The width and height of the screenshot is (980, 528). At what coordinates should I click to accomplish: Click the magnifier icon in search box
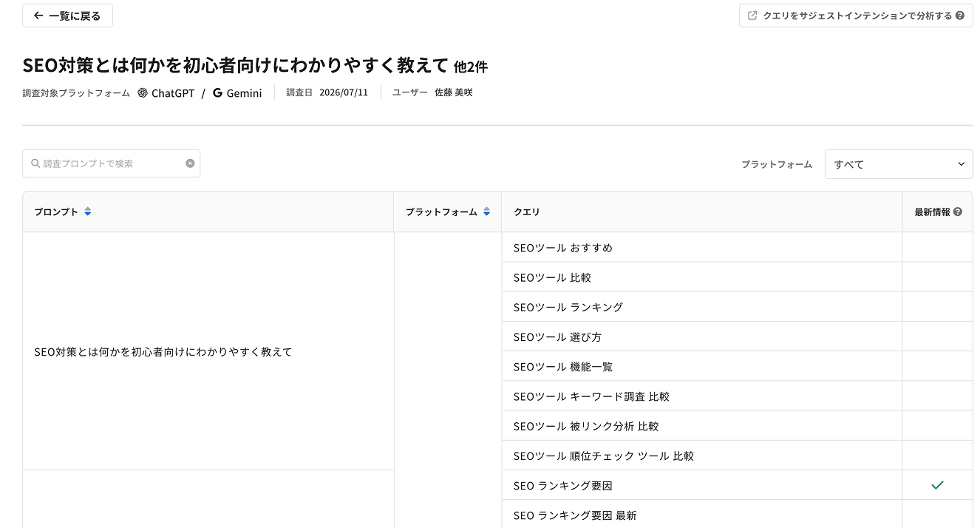(x=35, y=163)
